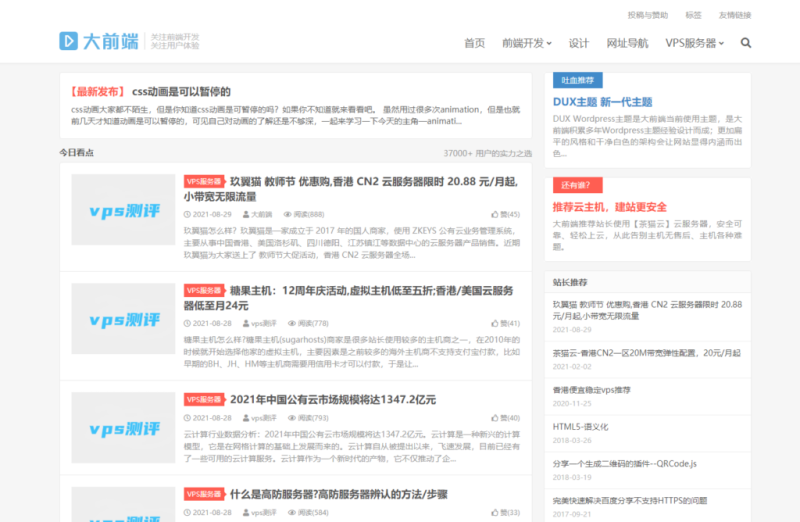Open the vps测评 thumbnail of 玖翼猫 article
The height and width of the screenshot is (522, 800).
coord(123,211)
